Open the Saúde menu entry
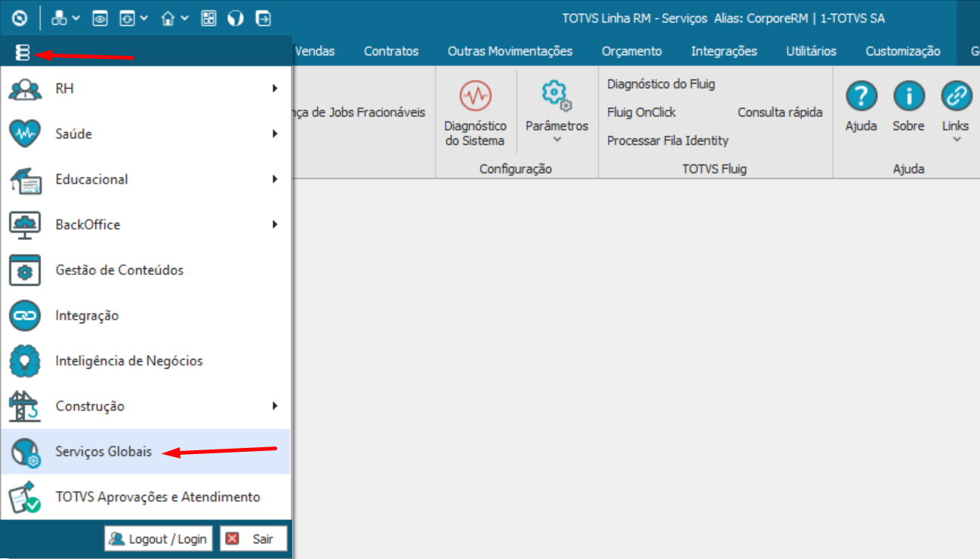Image resolution: width=980 pixels, height=559 pixels. 146,134
